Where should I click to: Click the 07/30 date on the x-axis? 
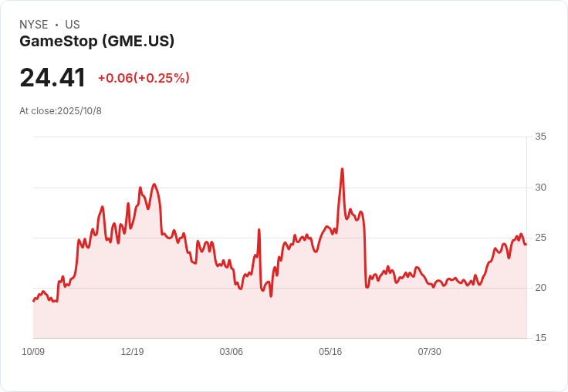[429, 352]
